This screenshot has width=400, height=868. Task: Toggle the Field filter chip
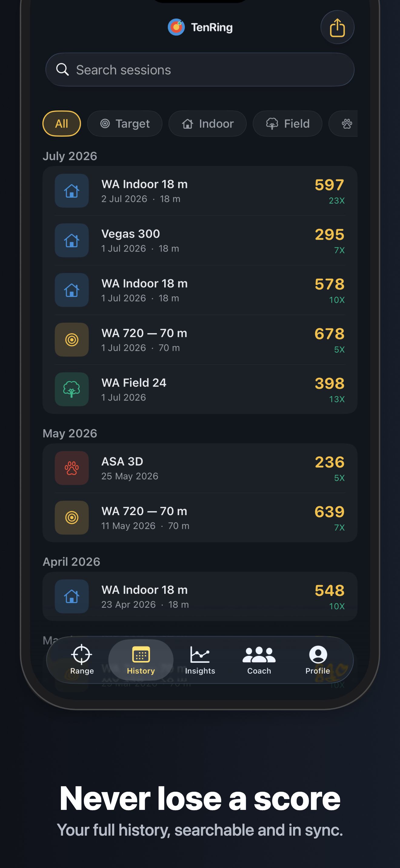(287, 124)
